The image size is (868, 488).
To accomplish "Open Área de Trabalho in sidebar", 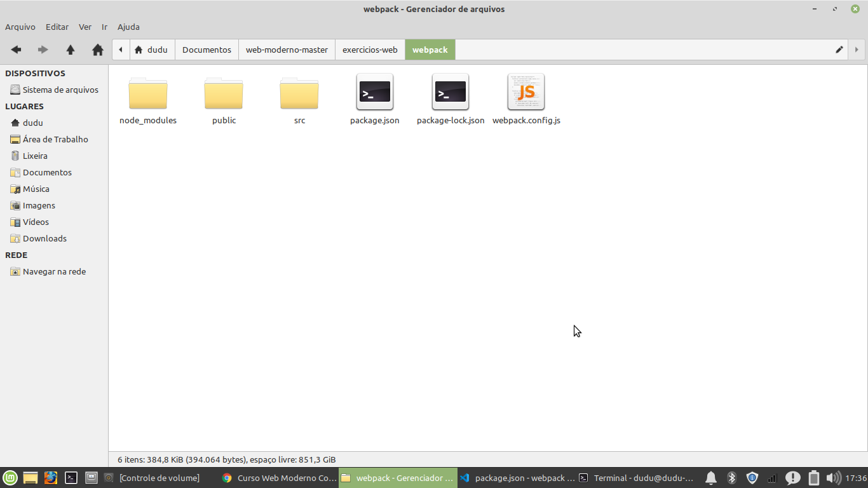I will tap(54, 139).
